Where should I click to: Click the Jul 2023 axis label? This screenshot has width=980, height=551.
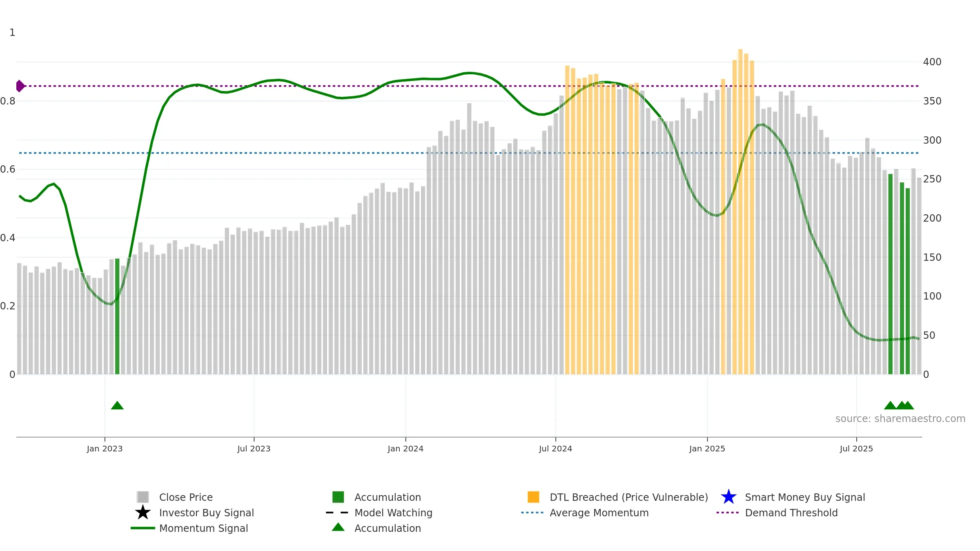tap(254, 449)
